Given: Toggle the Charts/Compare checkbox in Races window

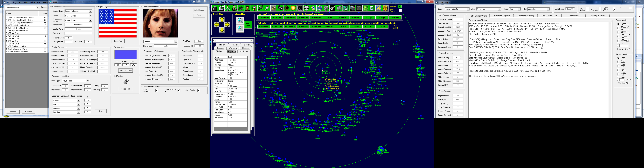Looking at the screenshot, I should [x=179, y=90].
